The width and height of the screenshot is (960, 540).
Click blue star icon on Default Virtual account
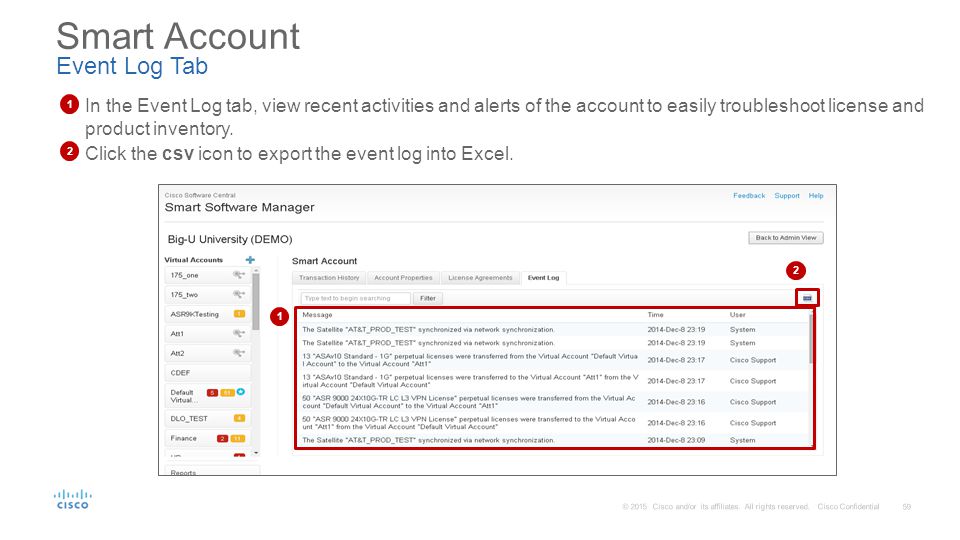point(241,392)
